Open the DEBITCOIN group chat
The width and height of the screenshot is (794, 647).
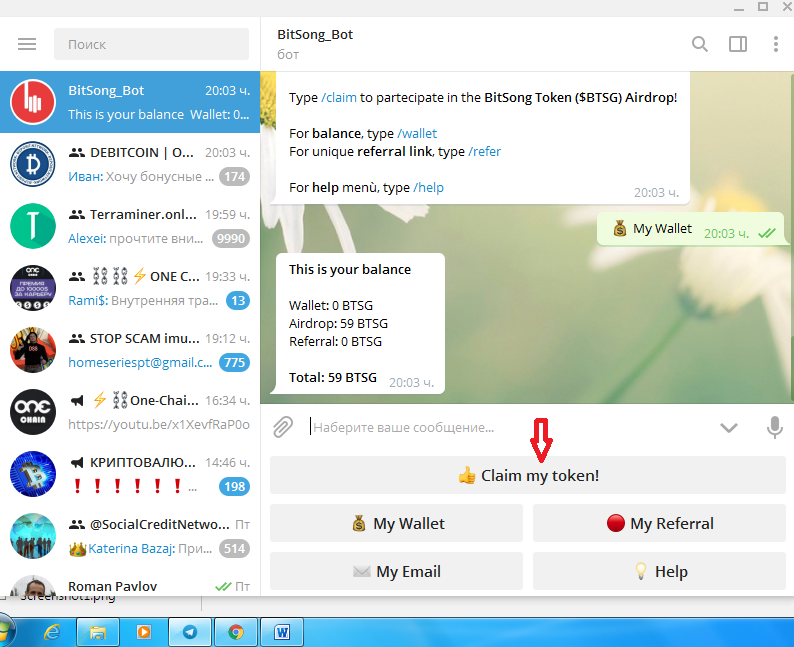click(x=130, y=164)
